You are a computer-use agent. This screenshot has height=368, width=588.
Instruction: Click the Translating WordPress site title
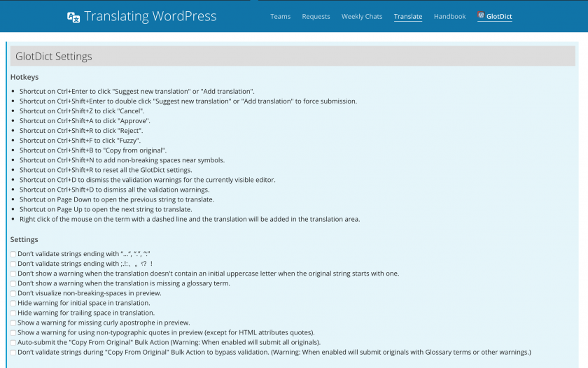point(150,17)
